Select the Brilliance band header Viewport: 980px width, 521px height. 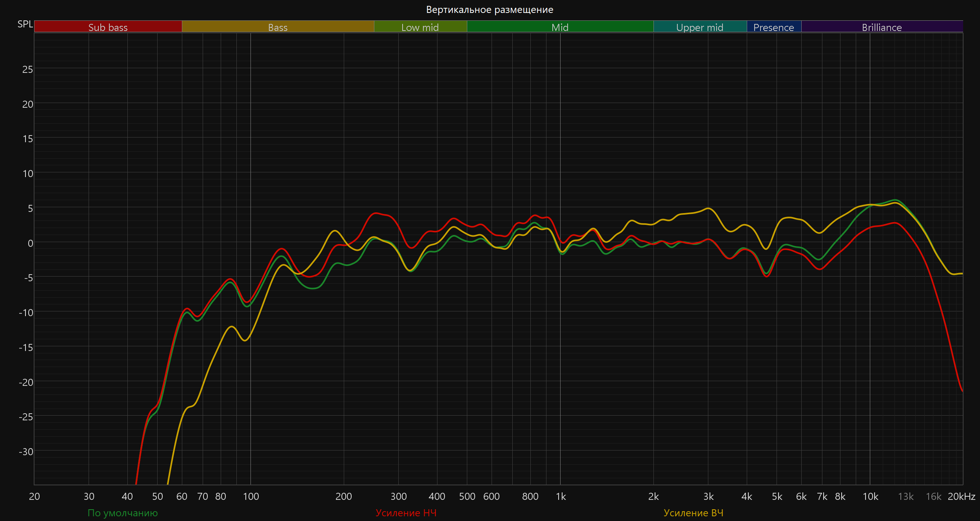(x=882, y=27)
